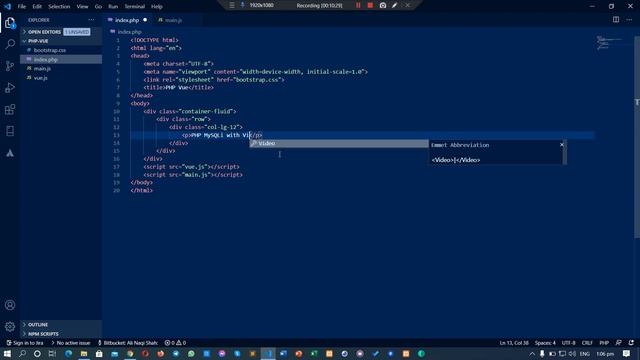640x360 pixels.
Task: Toggle the recorder microphone icon
Action: pyautogui.click(x=242, y=5)
